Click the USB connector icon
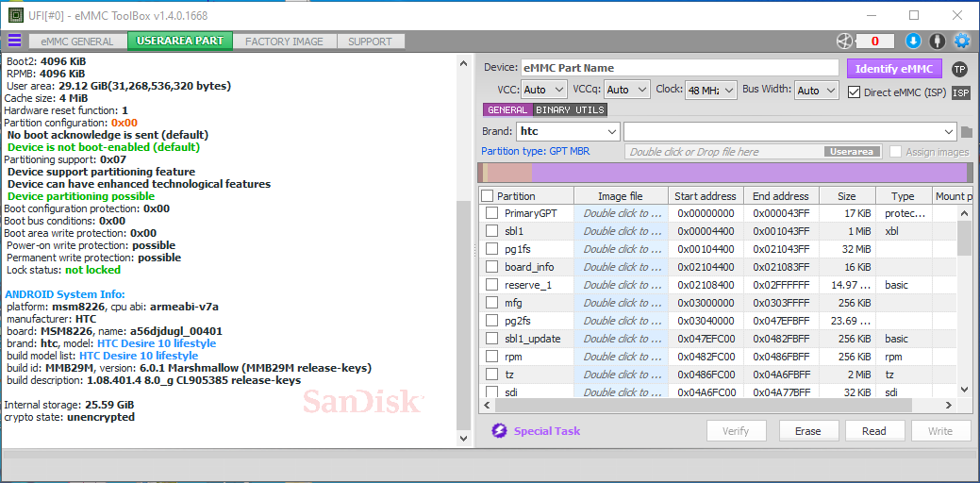Viewport: 980px width, 483px height. 937,42
